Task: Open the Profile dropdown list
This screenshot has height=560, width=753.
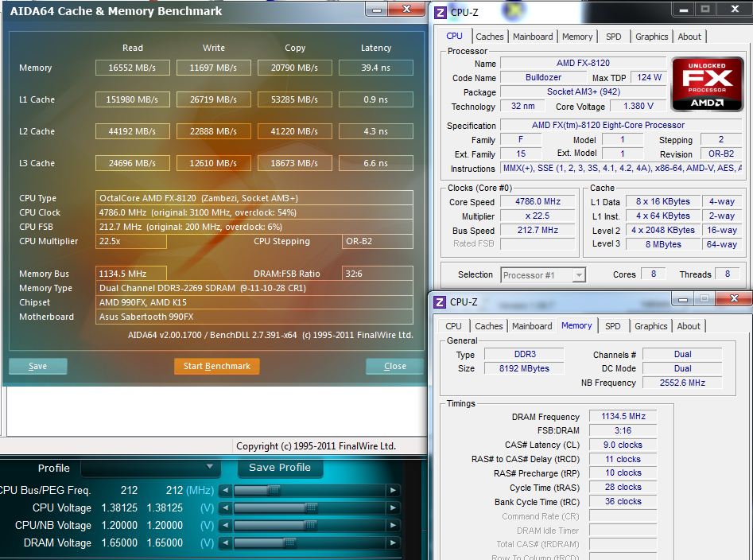Action: point(210,468)
